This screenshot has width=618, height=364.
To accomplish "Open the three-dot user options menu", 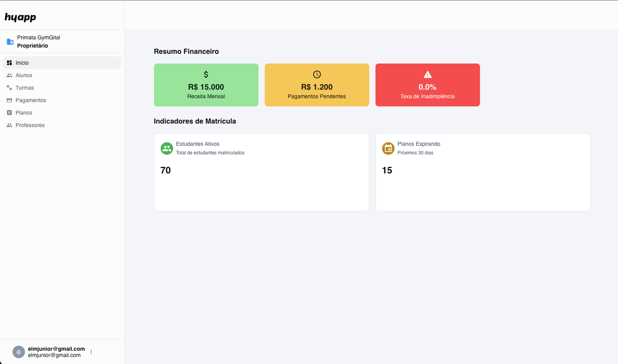I will click(x=91, y=352).
